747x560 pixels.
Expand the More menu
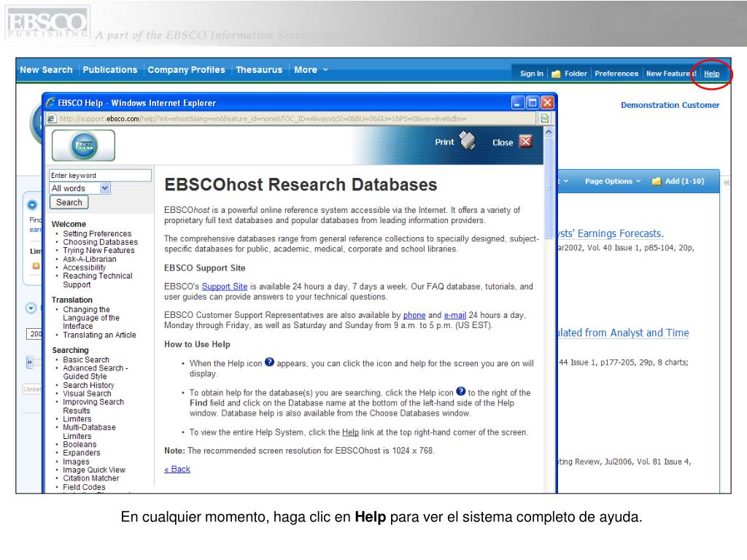tap(311, 69)
